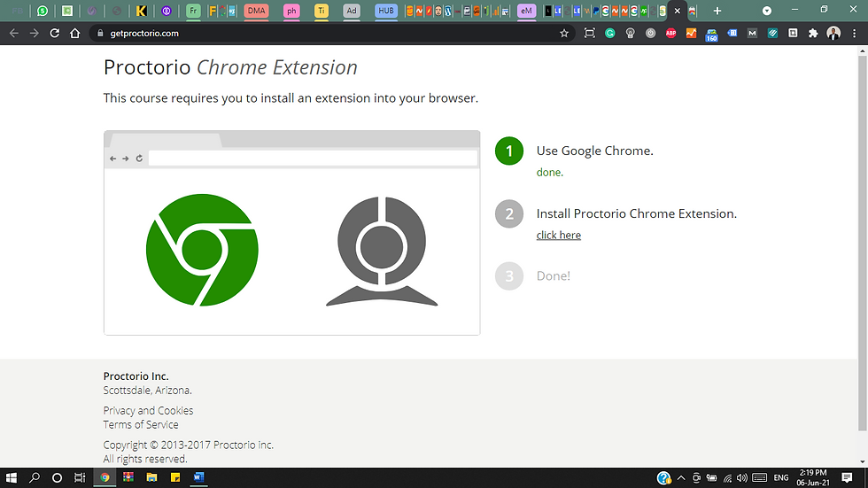Click the step 2 number circle
The height and width of the screenshot is (488, 868).
coord(509,213)
